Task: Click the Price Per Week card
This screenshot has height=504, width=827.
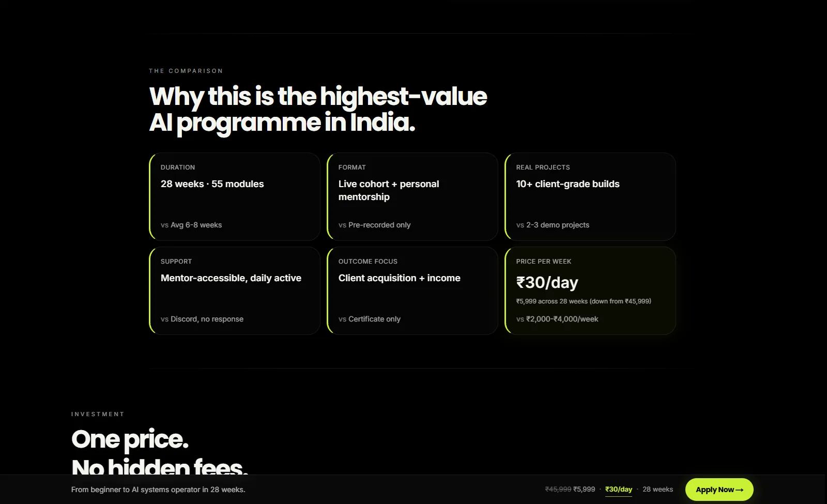Action: coord(590,291)
